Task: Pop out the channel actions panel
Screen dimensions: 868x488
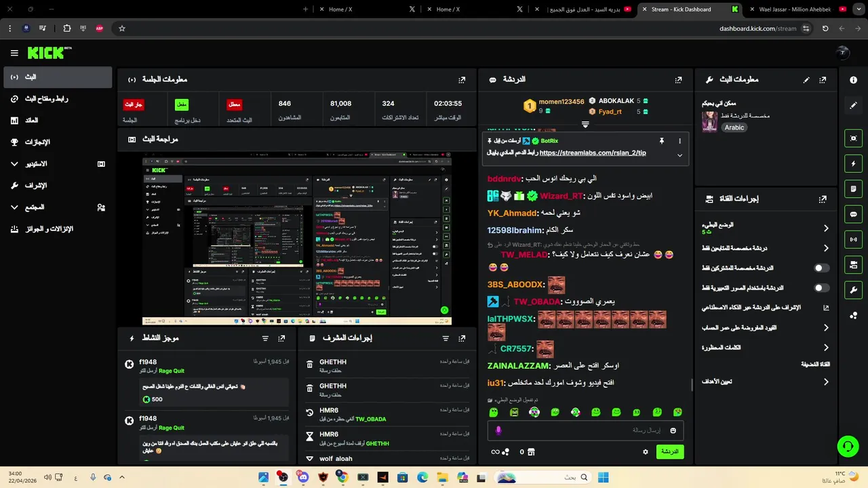Action: click(823, 199)
